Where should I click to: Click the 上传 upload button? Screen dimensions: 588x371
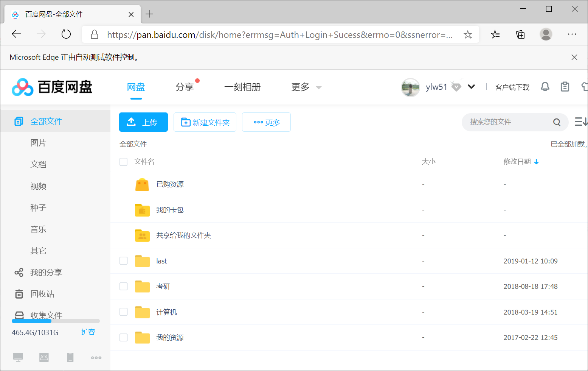(143, 122)
